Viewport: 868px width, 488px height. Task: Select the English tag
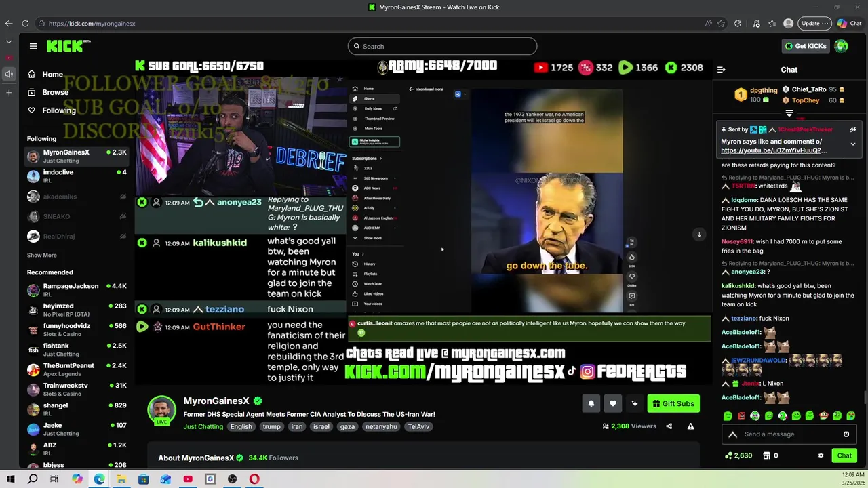241,426
